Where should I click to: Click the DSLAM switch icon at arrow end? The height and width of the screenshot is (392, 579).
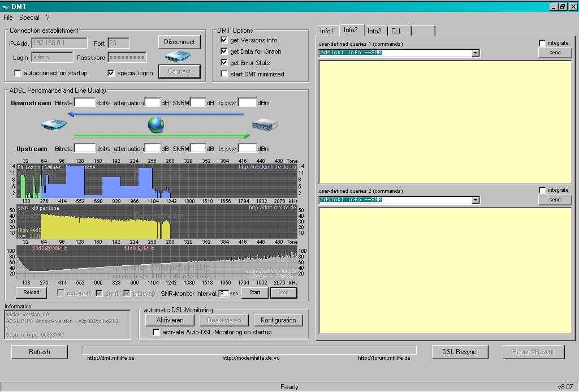(x=265, y=125)
